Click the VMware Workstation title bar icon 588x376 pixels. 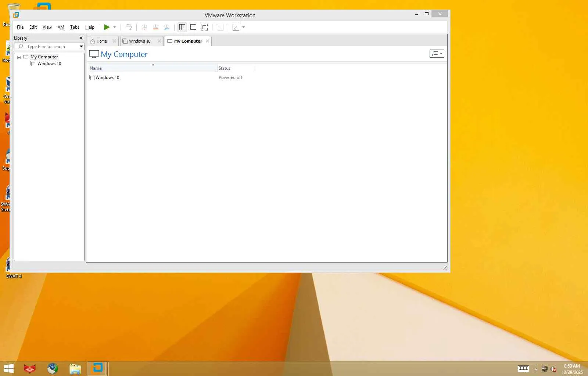(x=16, y=15)
